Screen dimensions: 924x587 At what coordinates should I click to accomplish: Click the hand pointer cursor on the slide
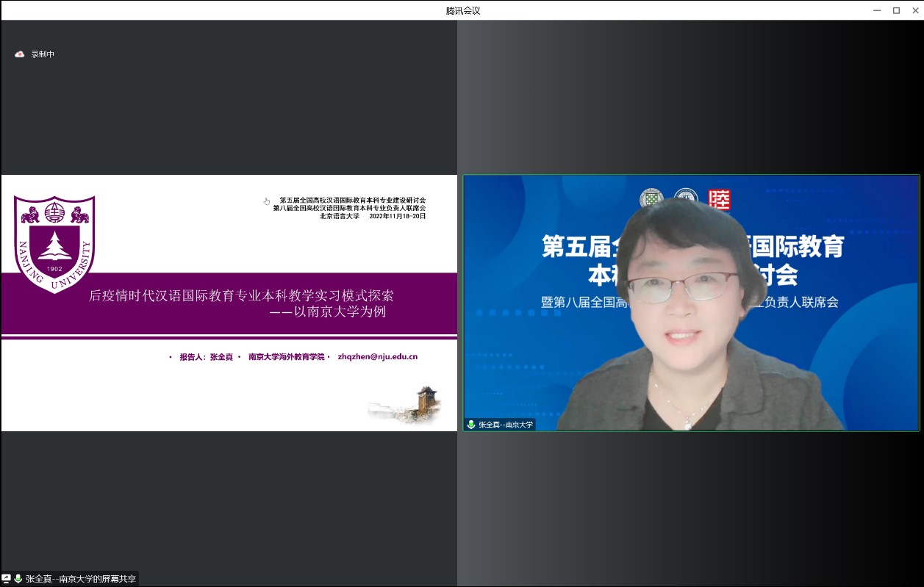267,201
